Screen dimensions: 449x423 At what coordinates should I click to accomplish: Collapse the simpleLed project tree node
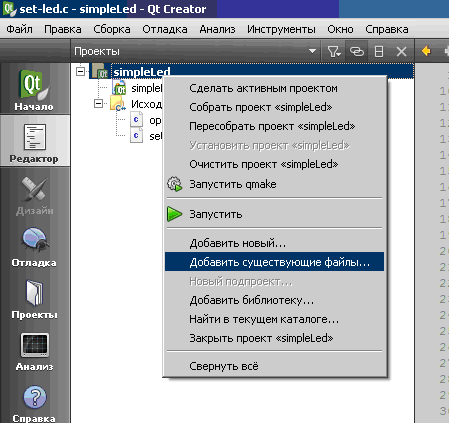[x=80, y=71]
